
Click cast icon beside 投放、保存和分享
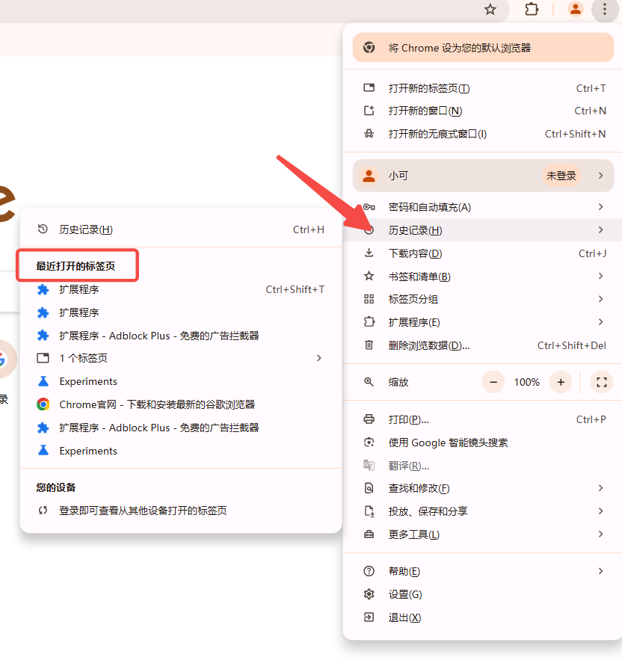pos(369,511)
